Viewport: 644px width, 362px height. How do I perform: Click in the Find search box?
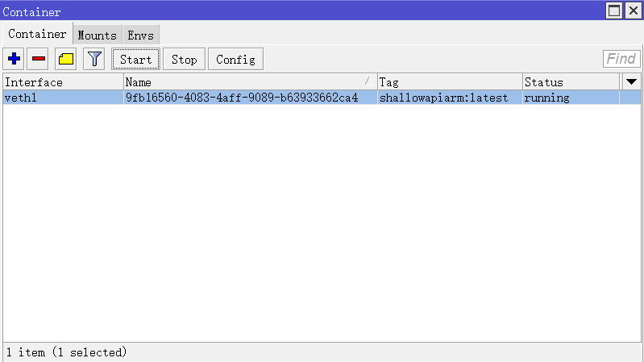click(621, 59)
